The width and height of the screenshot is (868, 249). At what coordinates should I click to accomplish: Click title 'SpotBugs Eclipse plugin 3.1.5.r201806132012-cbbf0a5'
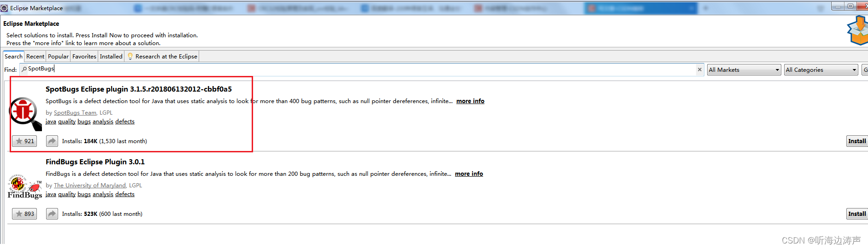(139, 89)
